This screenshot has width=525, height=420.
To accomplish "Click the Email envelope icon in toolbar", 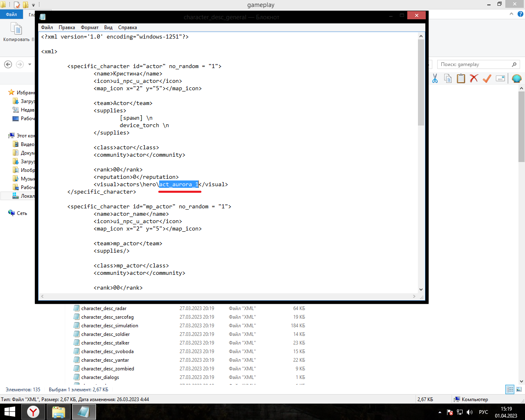I will (500, 78).
